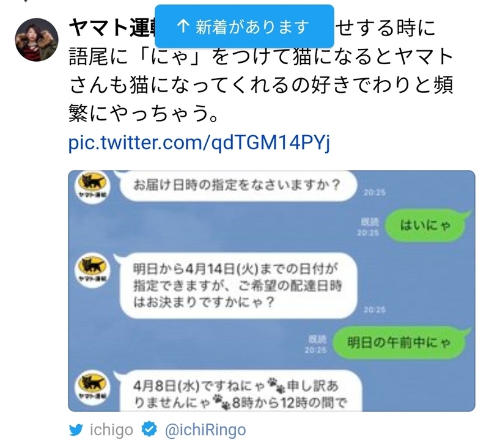This screenshot has width=489, height=448.
Task: Click the 明日から4月14日 message bubble
Action: 236,285
